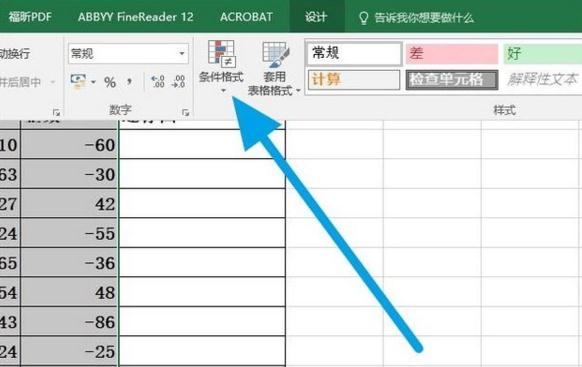The height and width of the screenshot is (367, 582).
Task: Apply percent style with the % icon
Action: coord(110,82)
